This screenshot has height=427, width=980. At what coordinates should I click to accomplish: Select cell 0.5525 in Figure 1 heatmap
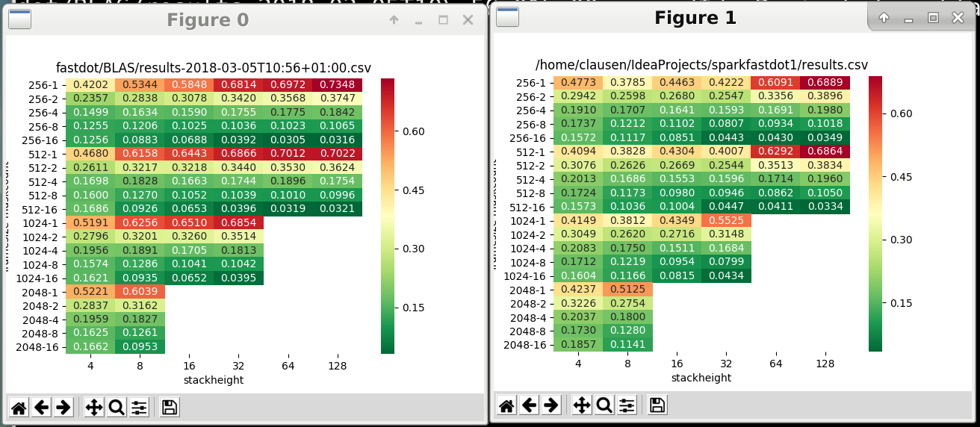pos(726,221)
